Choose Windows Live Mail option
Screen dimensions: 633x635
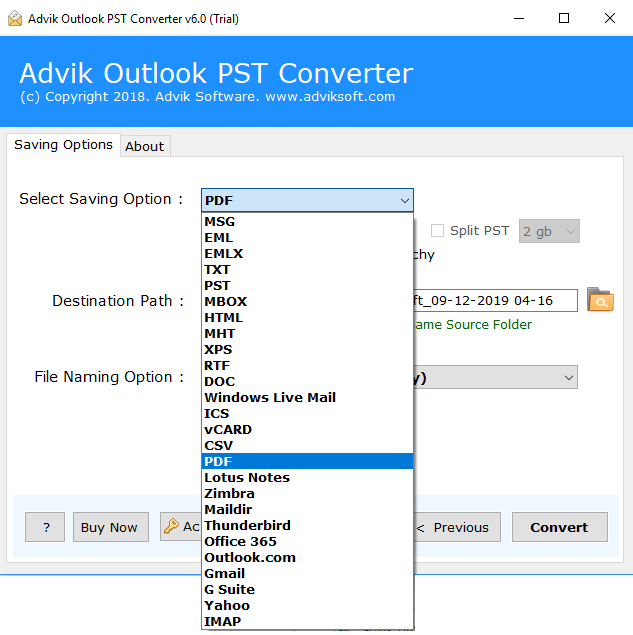tap(307, 398)
